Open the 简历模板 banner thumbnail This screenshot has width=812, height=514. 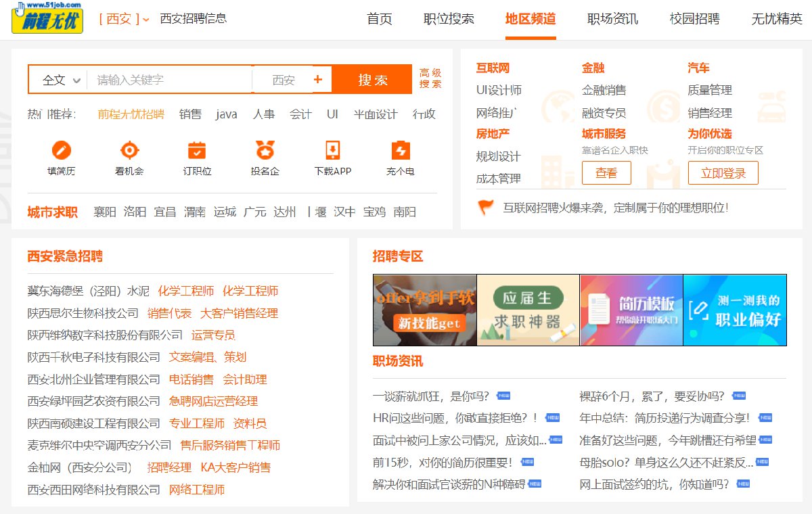pyautogui.click(x=631, y=310)
